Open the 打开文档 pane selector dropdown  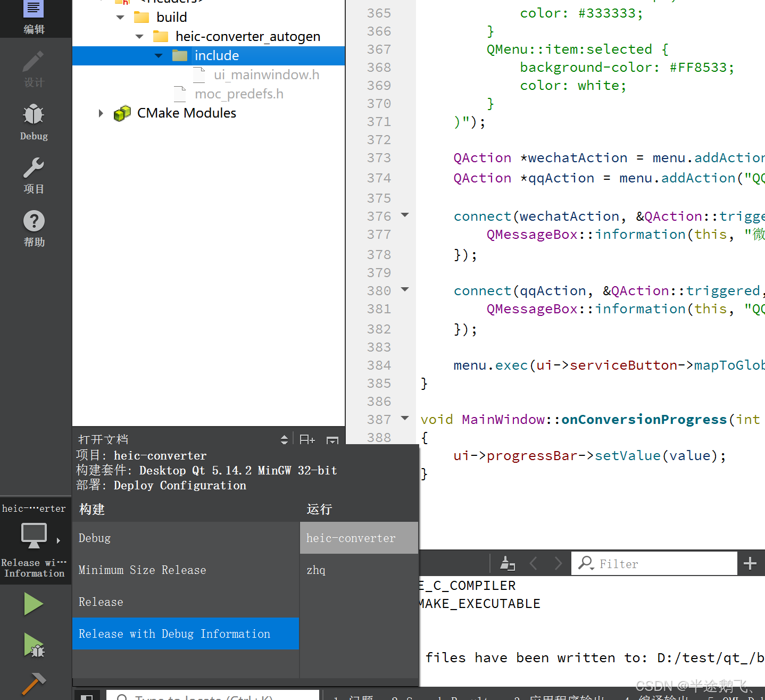pos(284,439)
